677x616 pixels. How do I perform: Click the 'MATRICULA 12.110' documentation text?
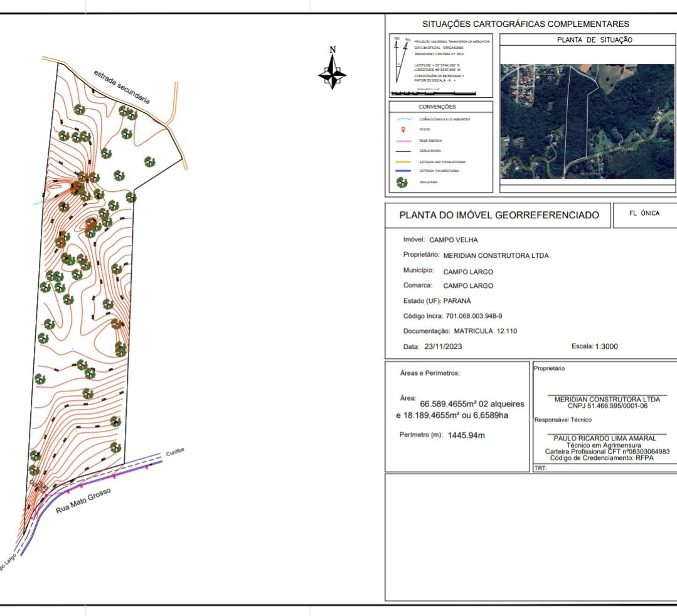485,331
